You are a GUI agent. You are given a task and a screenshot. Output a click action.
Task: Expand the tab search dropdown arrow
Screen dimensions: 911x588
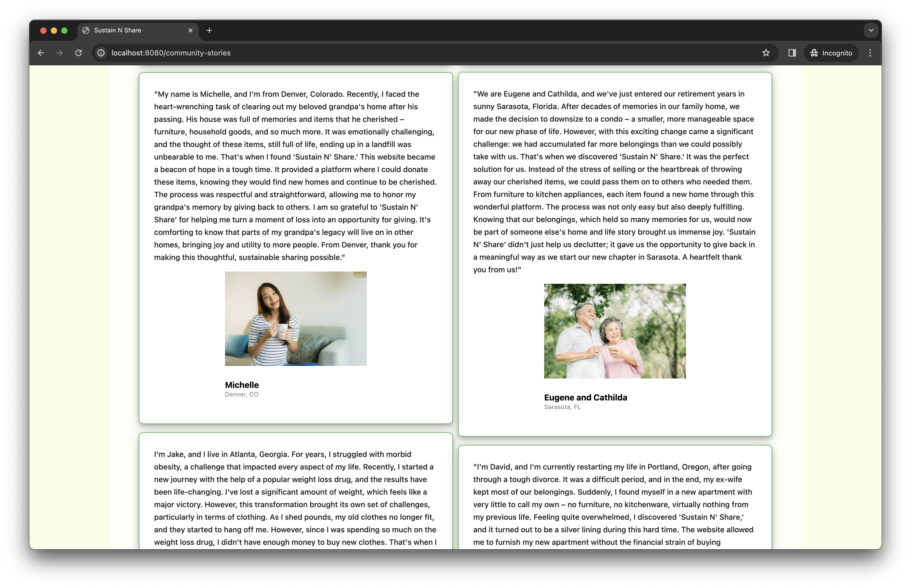(x=871, y=31)
